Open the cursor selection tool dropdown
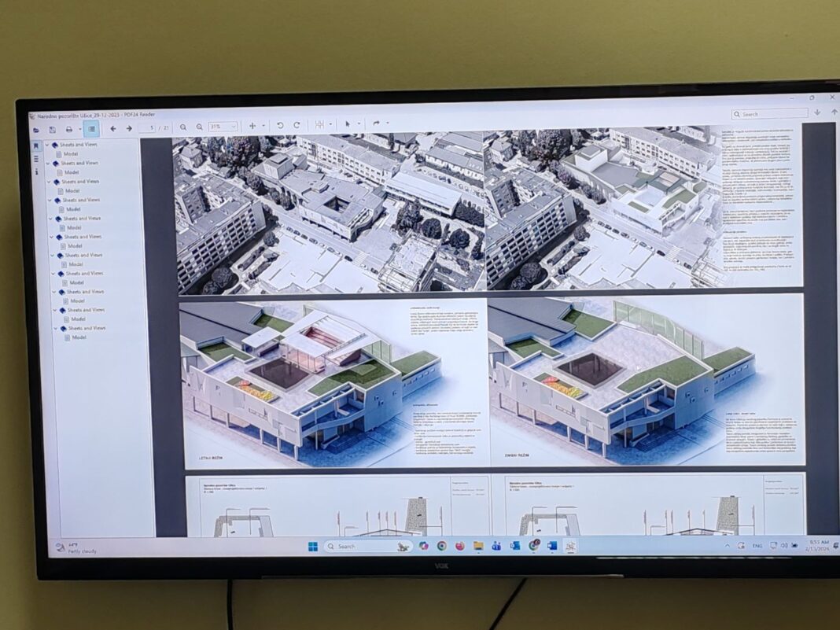Image resolution: width=840 pixels, height=630 pixels. (x=358, y=124)
